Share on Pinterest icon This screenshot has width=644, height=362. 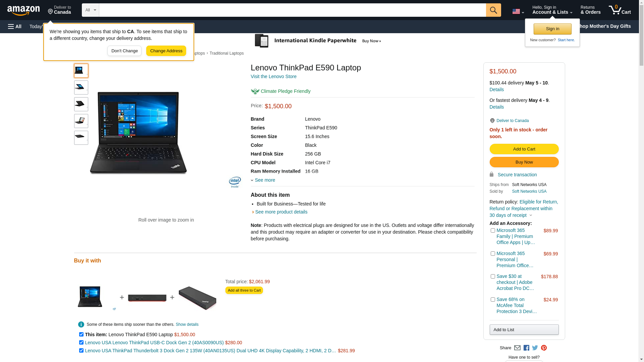point(544,348)
